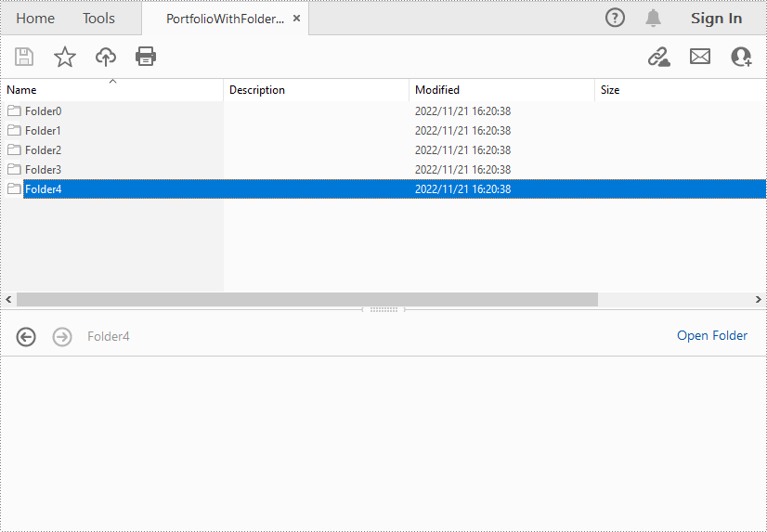Click the Folder3 folder icon
Viewport: 767px width, 532px height.
click(14, 169)
